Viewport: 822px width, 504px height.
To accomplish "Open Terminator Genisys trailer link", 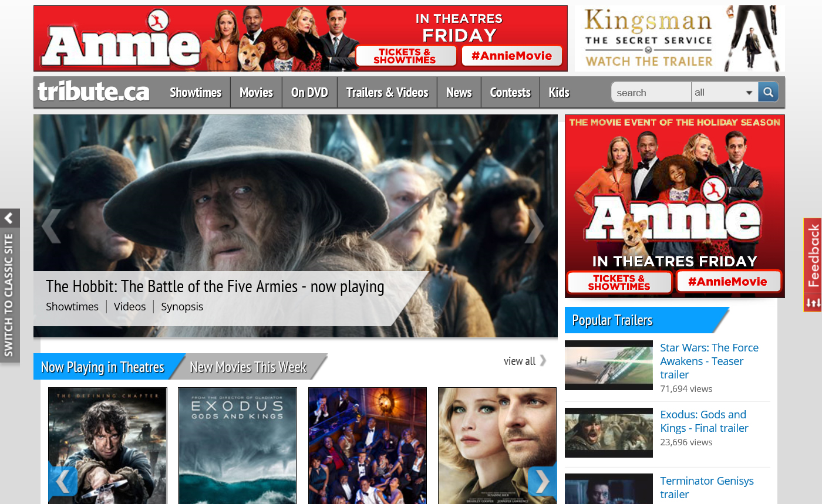I will [707, 488].
